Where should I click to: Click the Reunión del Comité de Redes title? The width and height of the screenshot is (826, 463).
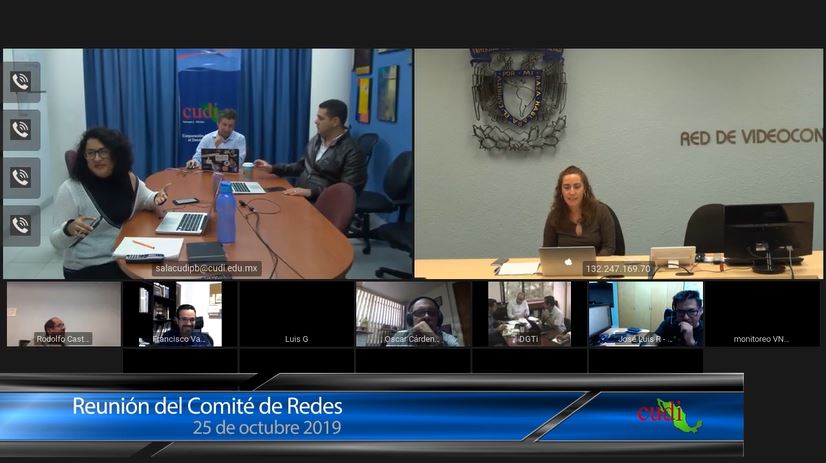(207, 406)
